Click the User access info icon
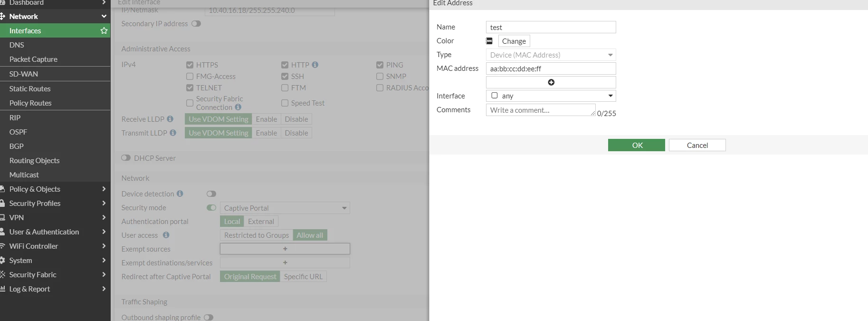 (166, 235)
